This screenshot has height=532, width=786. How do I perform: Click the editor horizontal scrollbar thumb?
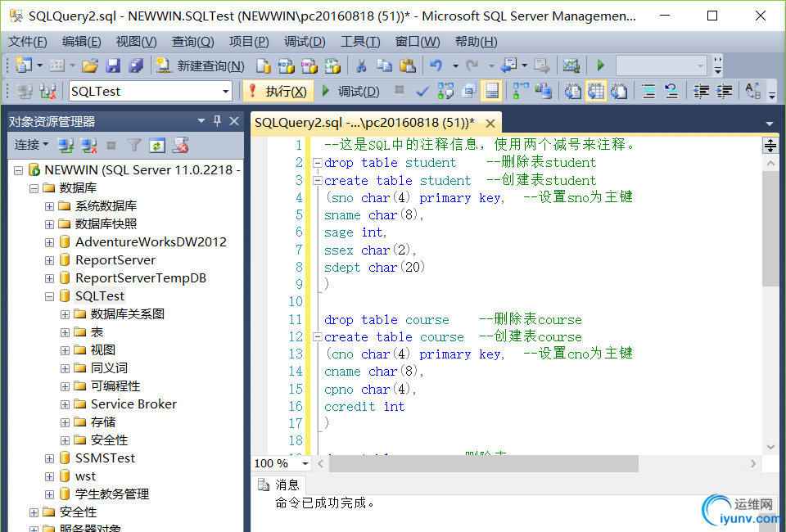pos(484,464)
